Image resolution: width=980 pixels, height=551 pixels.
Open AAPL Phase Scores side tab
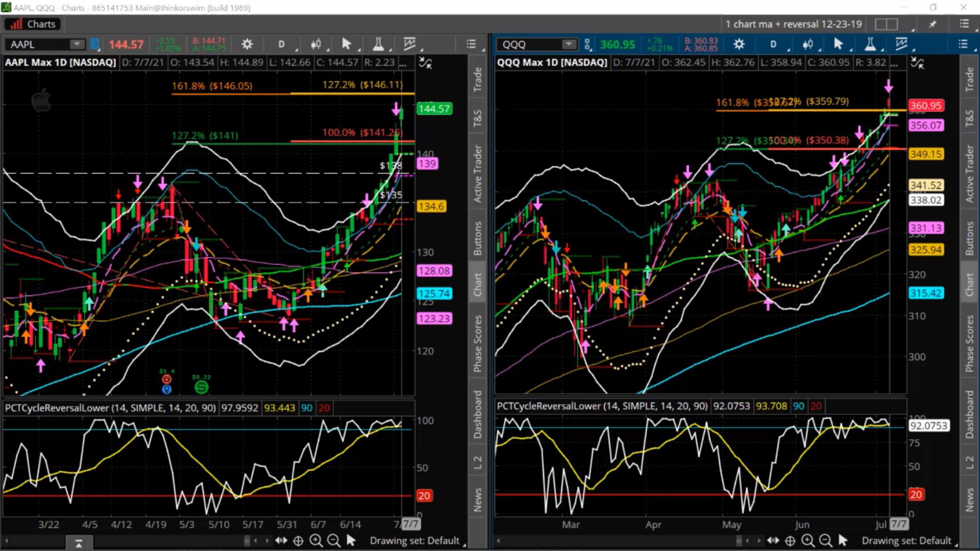tap(477, 343)
